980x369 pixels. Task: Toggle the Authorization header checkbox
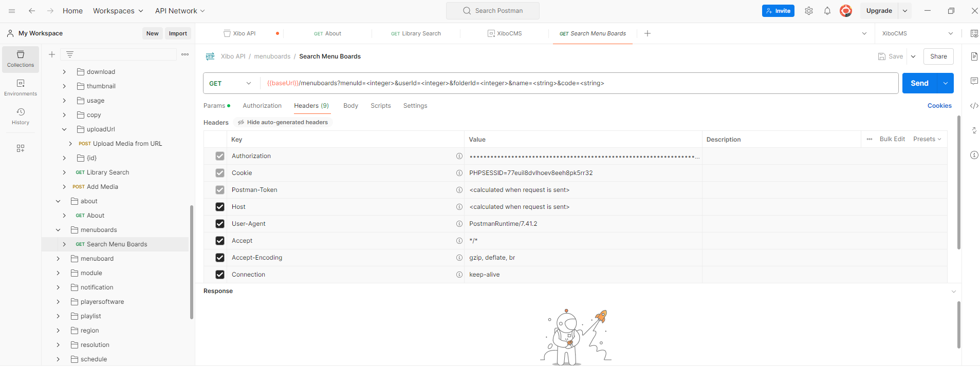click(x=220, y=156)
